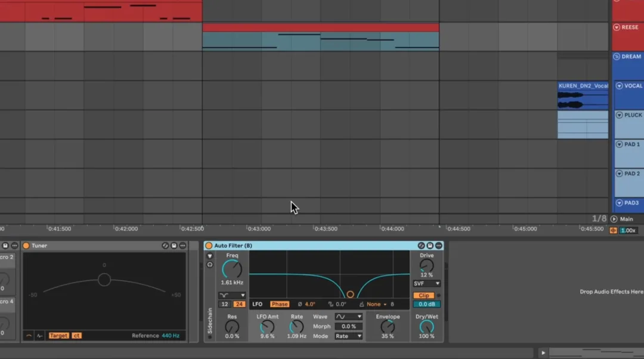The width and height of the screenshot is (644, 359).
Task: Click the 0:42:000 time ruler marker
Action: point(126,229)
